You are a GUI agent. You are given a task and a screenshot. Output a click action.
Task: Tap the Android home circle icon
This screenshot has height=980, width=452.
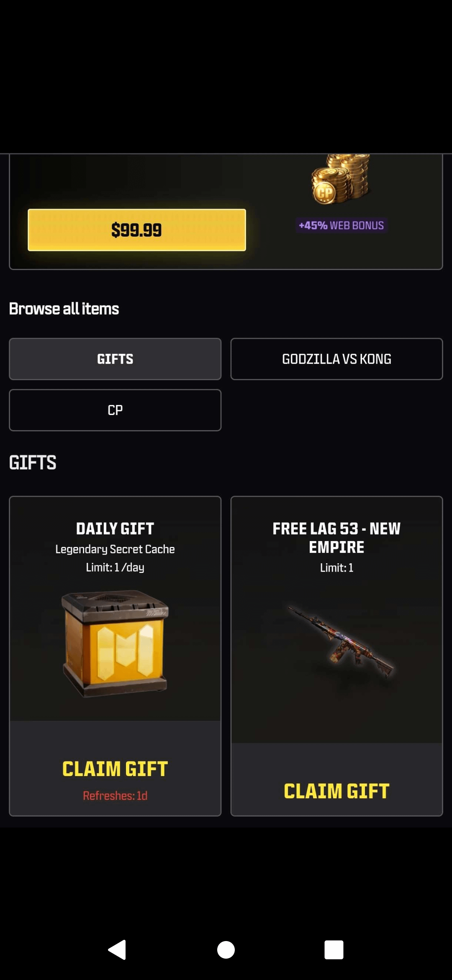(226, 949)
